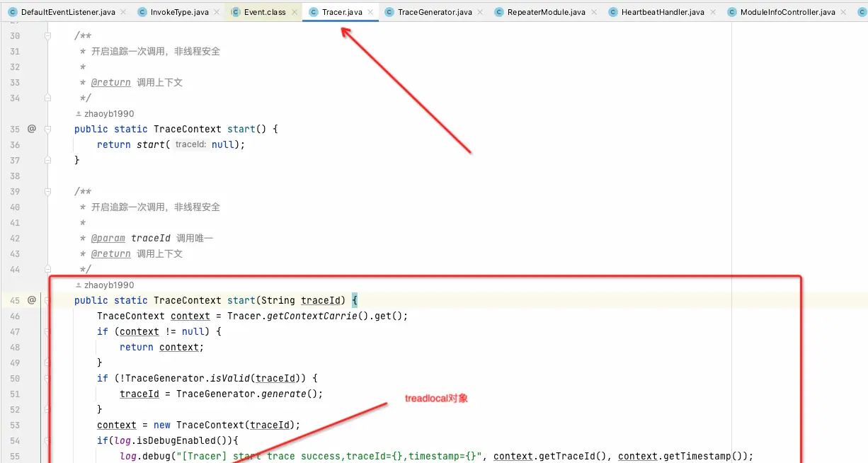Switch to the TraceGenerator.java tab
868x463 pixels.
[x=434, y=12]
